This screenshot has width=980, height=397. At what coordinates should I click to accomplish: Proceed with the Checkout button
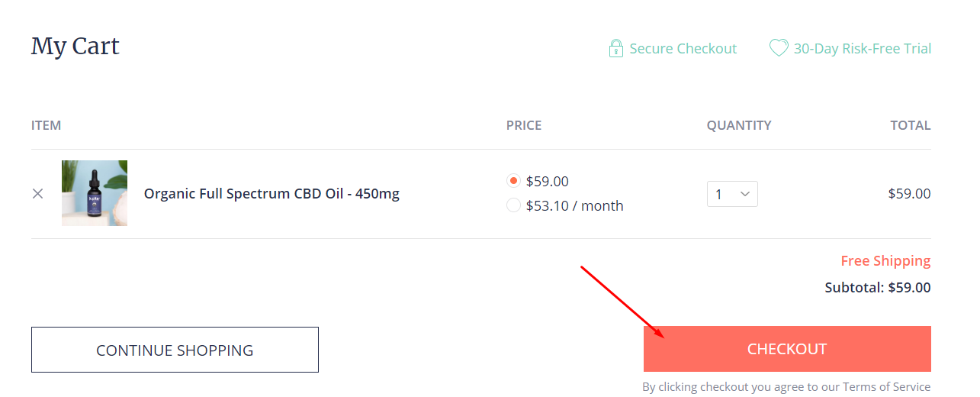786,349
